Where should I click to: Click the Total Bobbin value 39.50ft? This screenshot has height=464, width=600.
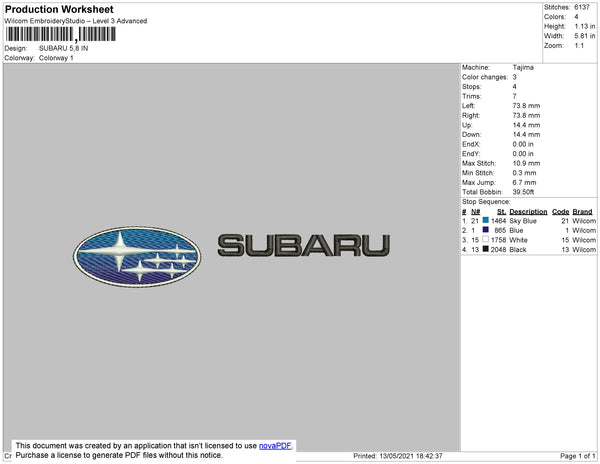tap(523, 192)
